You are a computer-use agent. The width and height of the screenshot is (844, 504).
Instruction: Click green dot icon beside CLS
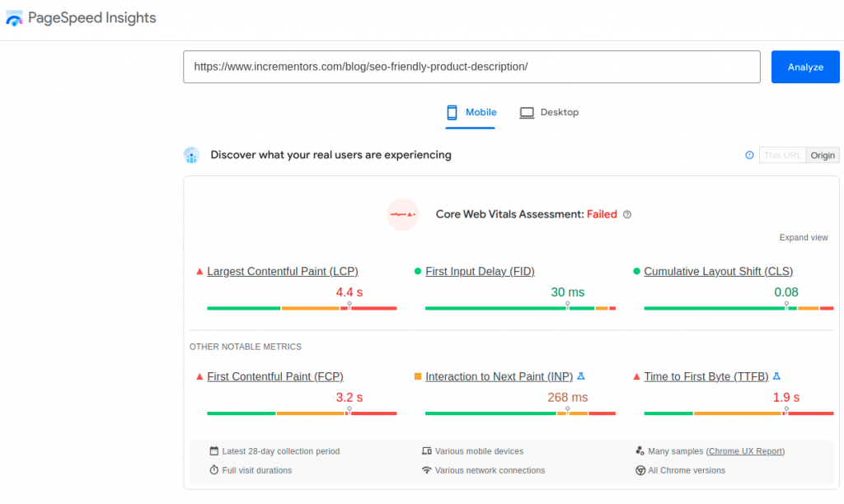coord(636,271)
